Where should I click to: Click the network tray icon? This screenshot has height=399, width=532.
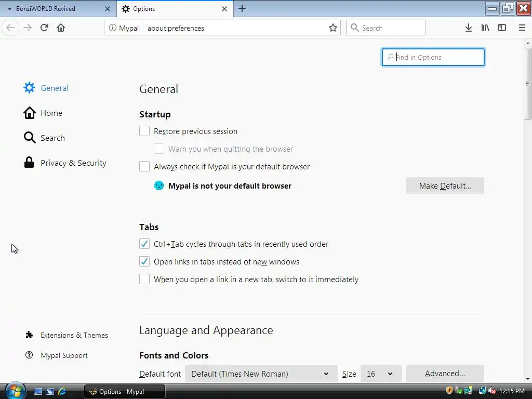[482, 391]
